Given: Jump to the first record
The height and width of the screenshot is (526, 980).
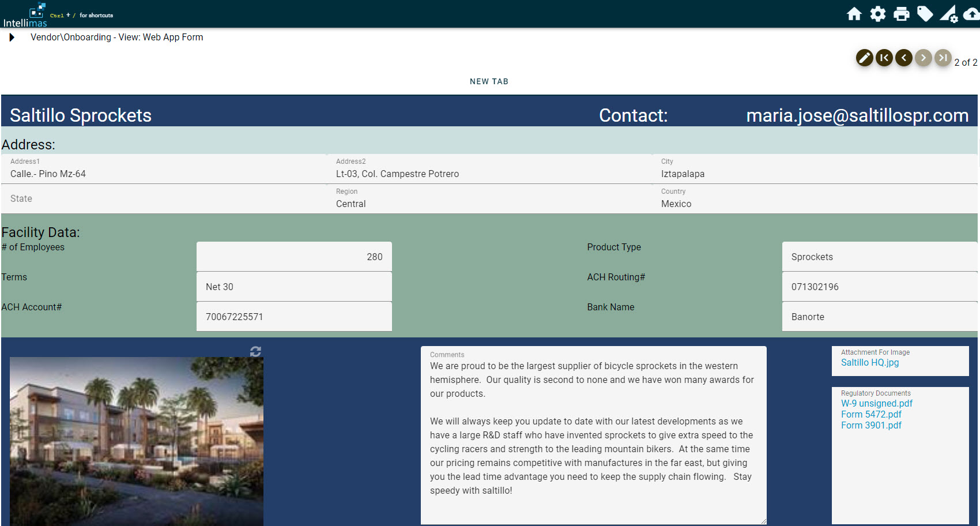Looking at the screenshot, I should [884, 58].
